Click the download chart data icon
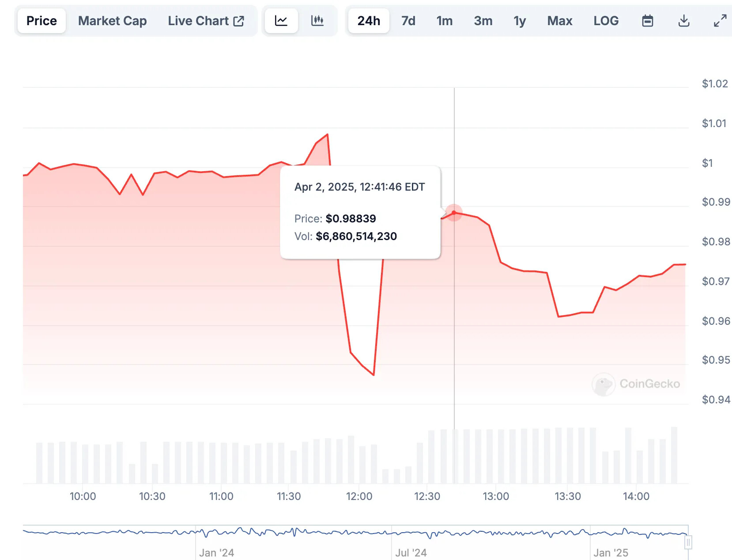The width and height of the screenshot is (732, 560). [683, 21]
